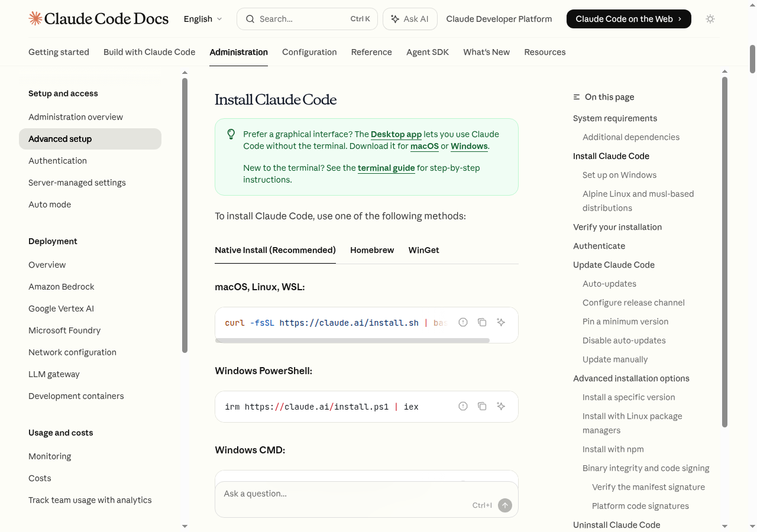Screen dimensions: 757x532
Task: Ask AI about the curl command
Action: pos(501,322)
